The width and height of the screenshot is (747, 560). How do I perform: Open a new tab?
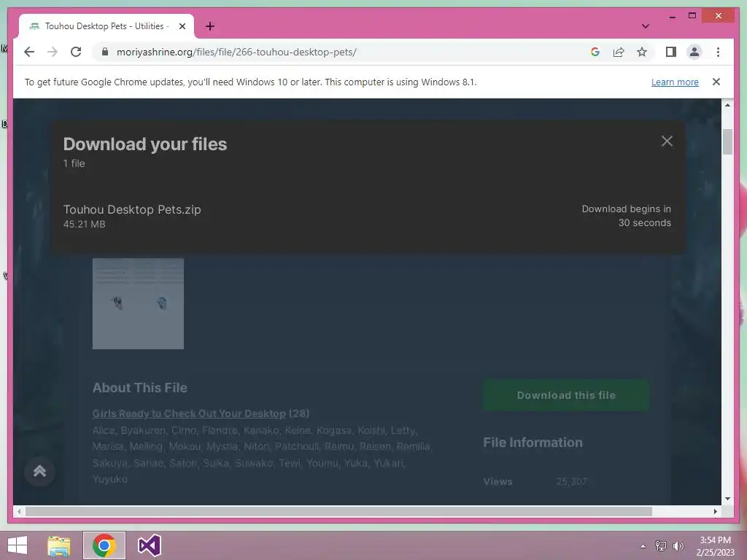click(x=210, y=26)
